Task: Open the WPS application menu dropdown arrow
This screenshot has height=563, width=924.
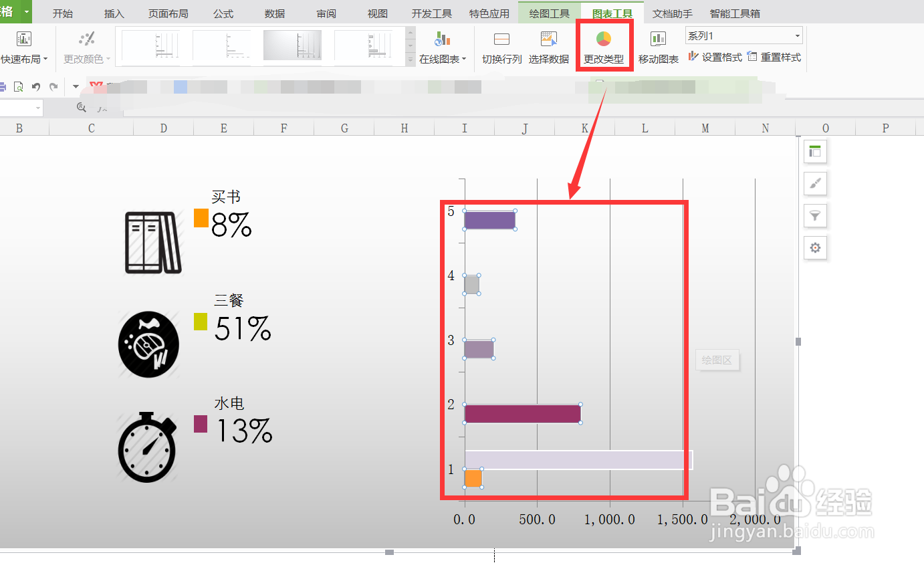Action: [26, 11]
